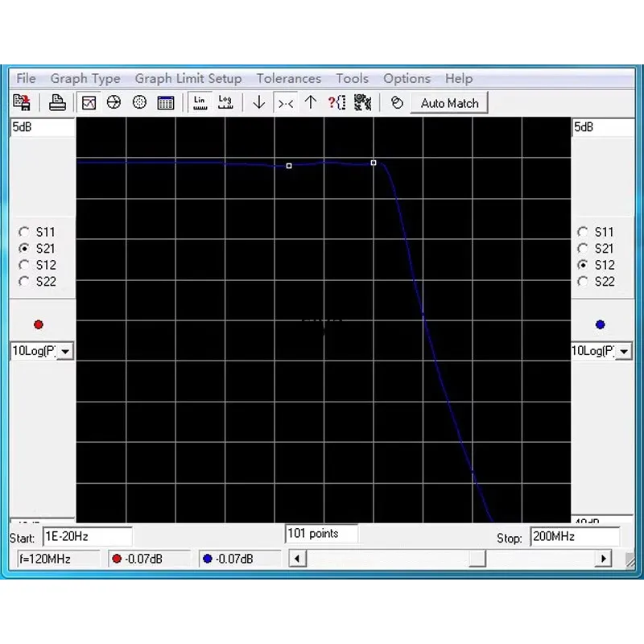Viewport: 644px width, 644px height.
Task: Click the f=120MHz readout
Action: tap(58, 559)
